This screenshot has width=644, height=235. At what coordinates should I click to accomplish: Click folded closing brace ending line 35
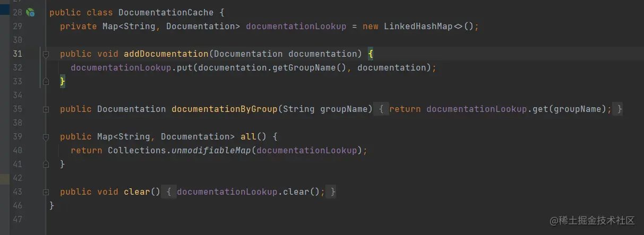tap(619, 109)
